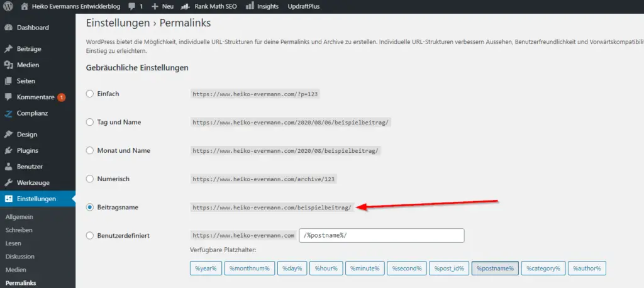The width and height of the screenshot is (644, 288).
Task: Select the Numerisch permalink option
Action: (90, 179)
